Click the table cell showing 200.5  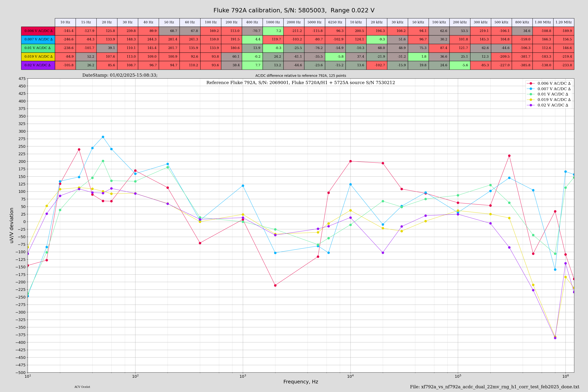(x=356, y=31)
